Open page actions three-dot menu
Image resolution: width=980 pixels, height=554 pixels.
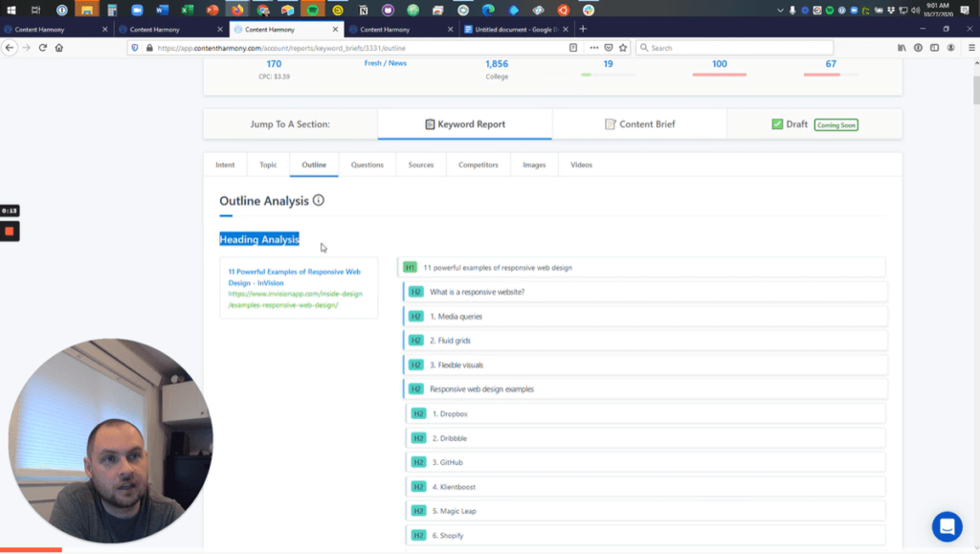point(593,48)
